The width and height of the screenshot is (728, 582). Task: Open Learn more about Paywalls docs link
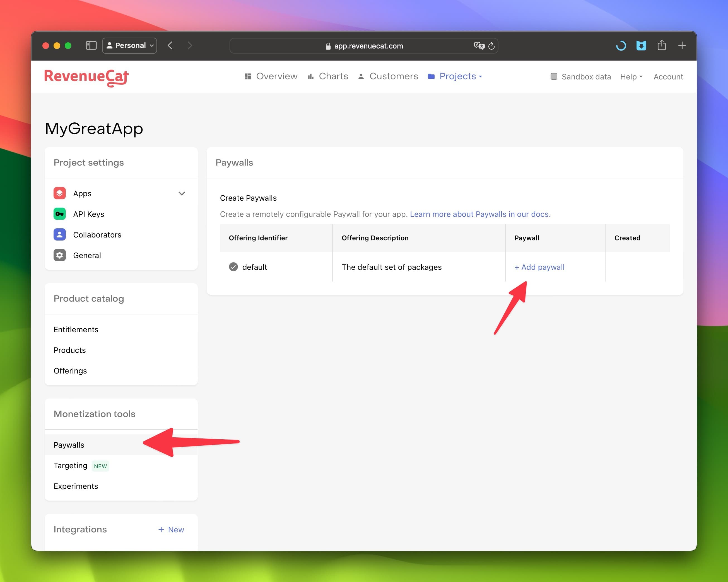pos(480,214)
